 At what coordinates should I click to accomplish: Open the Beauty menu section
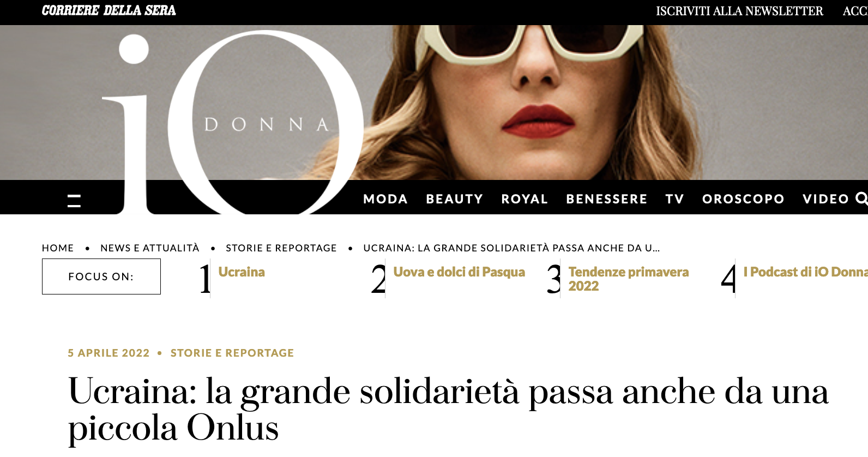tap(455, 199)
